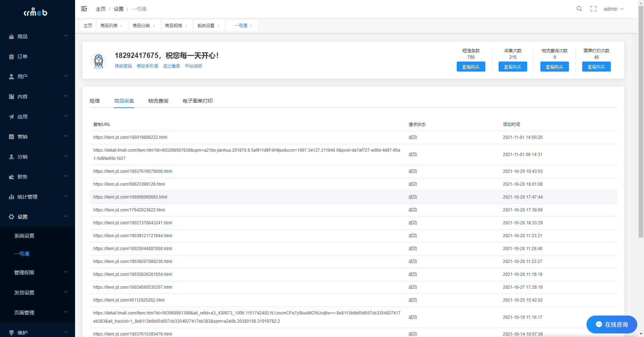644x337 pixels.
Task: Expand the 页面管理 submenu
Action: [x=38, y=313]
